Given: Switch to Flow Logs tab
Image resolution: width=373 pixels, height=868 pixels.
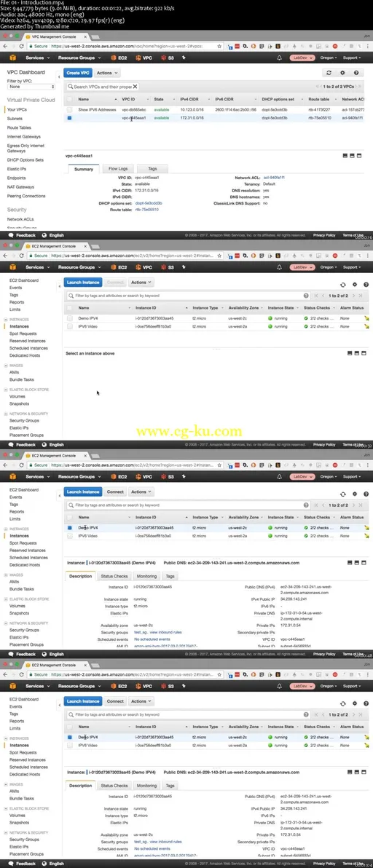Looking at the screenshot, I should point(117,168).
